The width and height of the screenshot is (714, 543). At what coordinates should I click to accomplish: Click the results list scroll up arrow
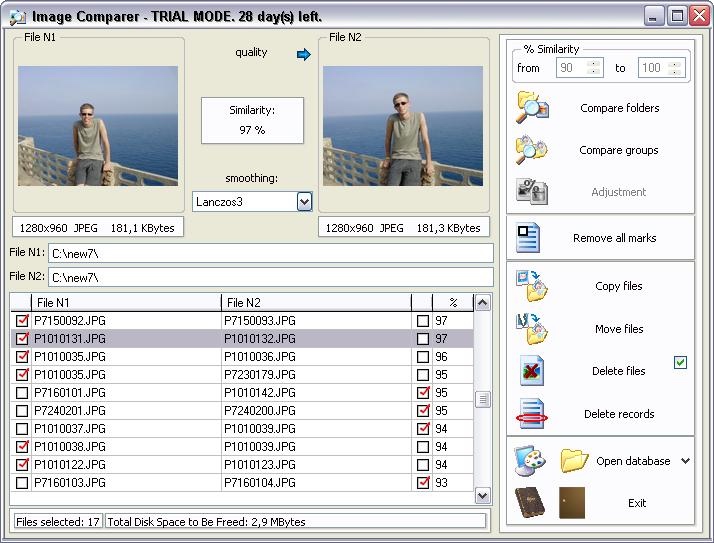click(483, 302)
